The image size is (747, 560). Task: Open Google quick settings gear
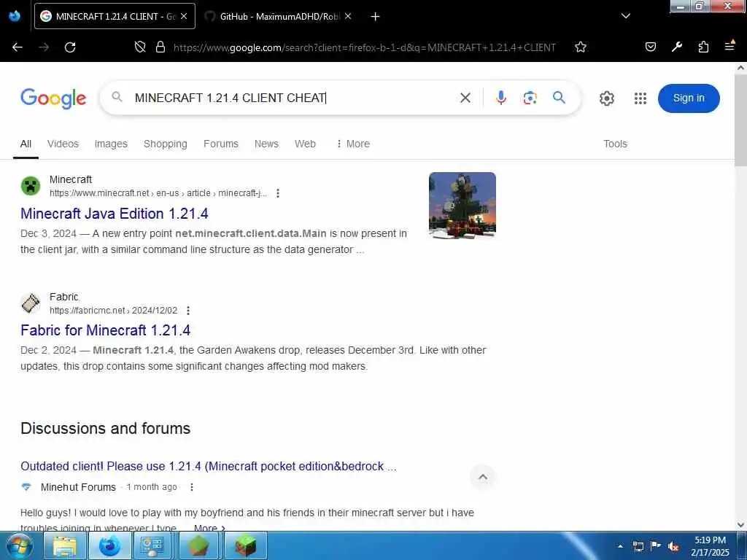pos(606,98)
